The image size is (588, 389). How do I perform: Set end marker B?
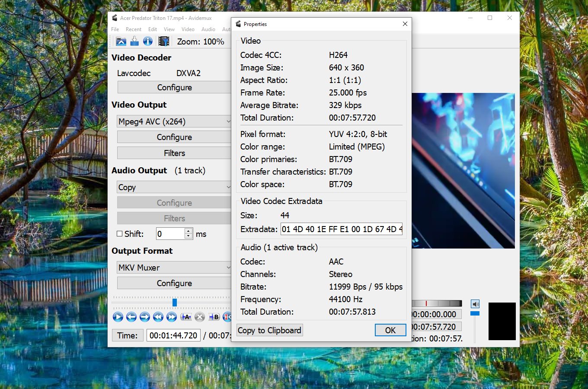(214, 317)
